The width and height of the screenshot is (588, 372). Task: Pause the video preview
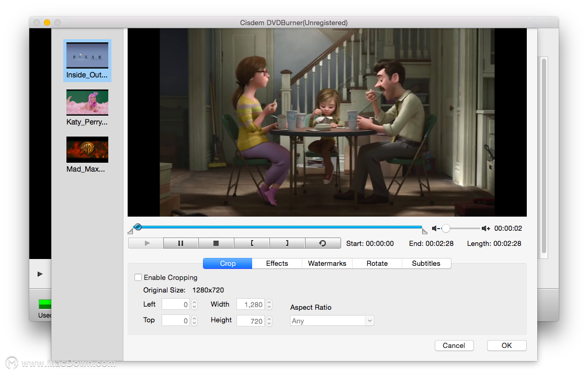[181, 243]
